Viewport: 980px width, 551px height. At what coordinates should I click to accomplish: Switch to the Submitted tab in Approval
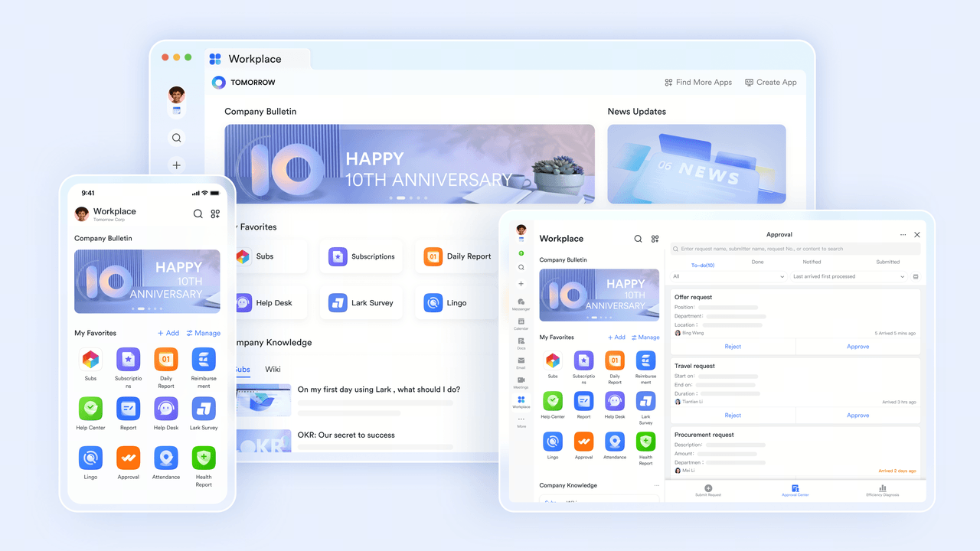tap(888, 262)
